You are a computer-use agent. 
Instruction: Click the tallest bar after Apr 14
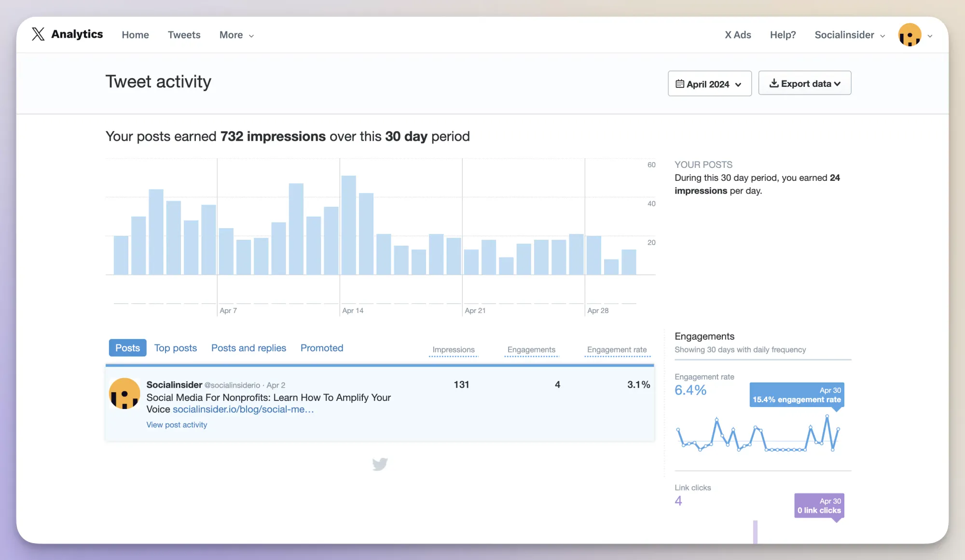coord(349,225)
